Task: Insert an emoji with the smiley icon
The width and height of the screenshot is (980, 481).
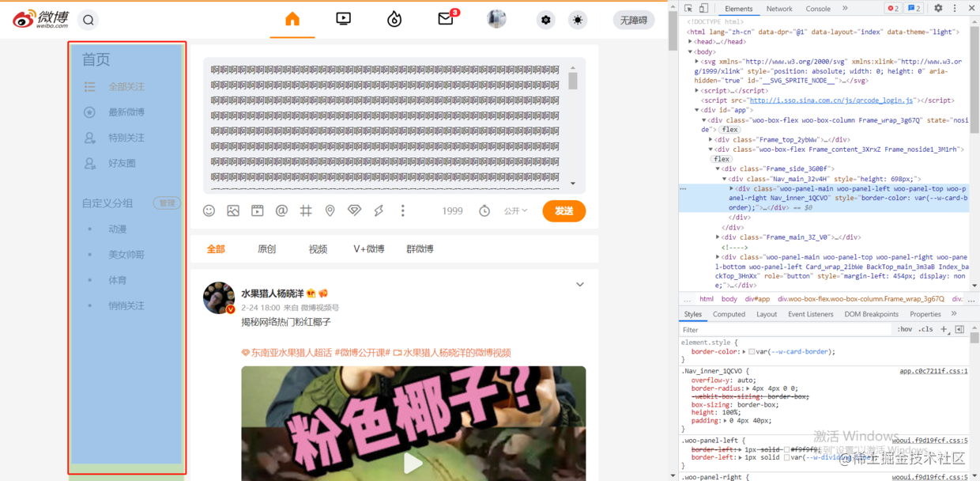Action: coord(209,210)
